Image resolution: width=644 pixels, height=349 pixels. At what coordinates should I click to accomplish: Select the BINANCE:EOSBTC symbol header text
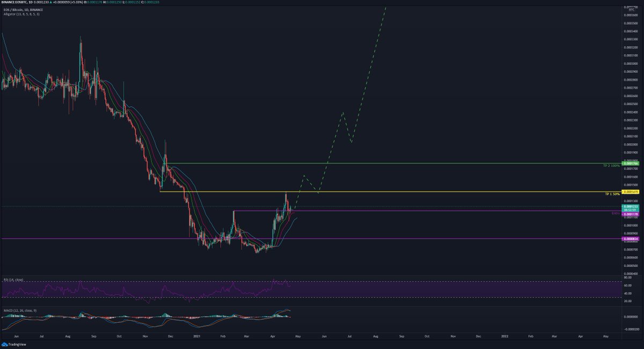point(18,3)
